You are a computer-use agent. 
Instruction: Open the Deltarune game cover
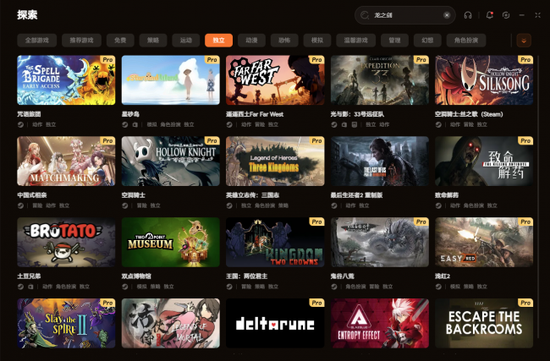click(x=275, y=323)
